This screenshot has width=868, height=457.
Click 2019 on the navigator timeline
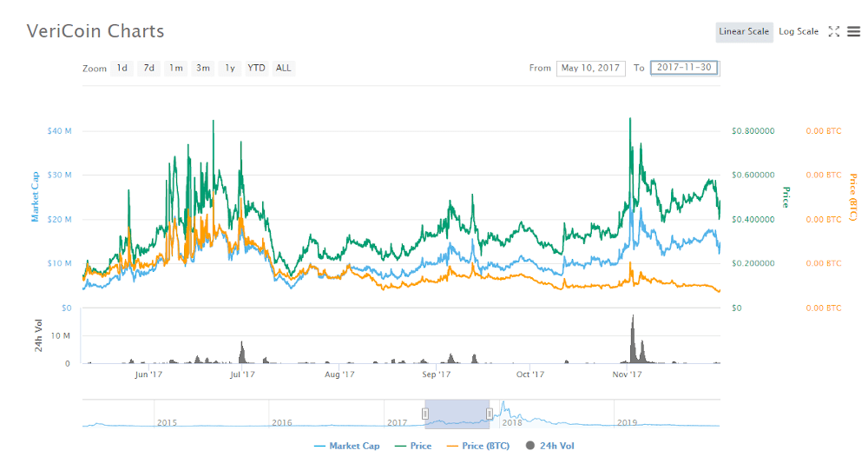627,422
